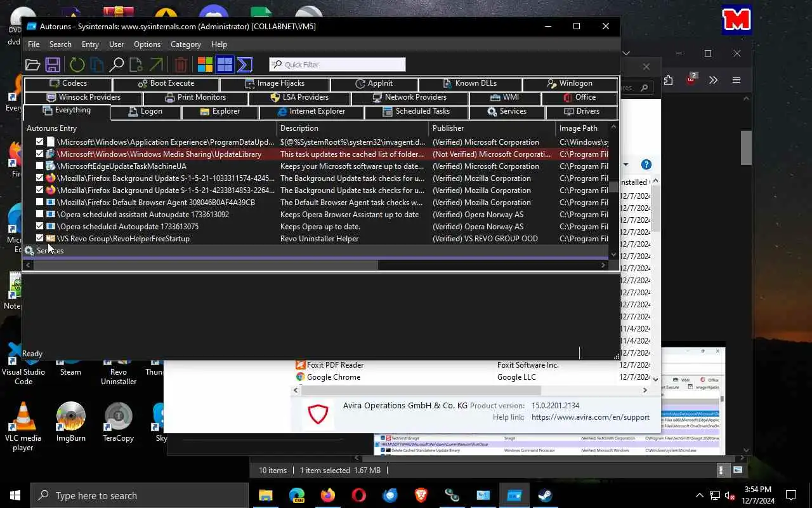Screen dimensions: 812x508
Task: Delete selected entry using trash icon
Action: 181,65
